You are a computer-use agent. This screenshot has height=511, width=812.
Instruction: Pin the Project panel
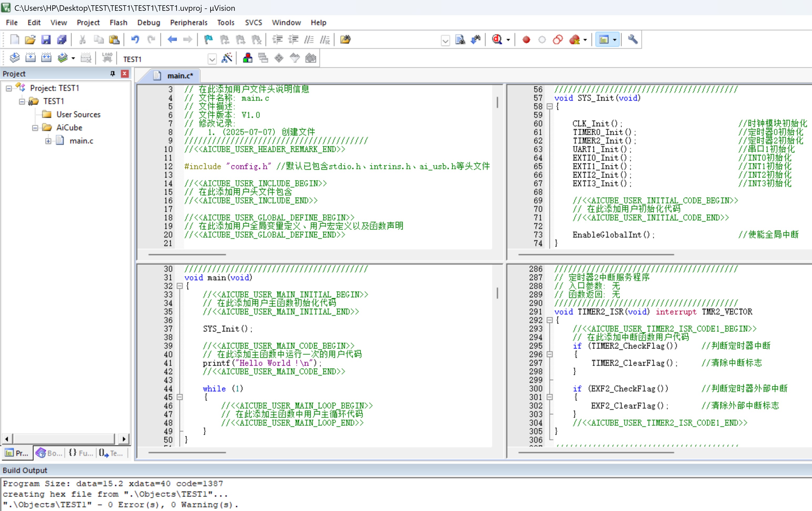click(x=113, y=74)
